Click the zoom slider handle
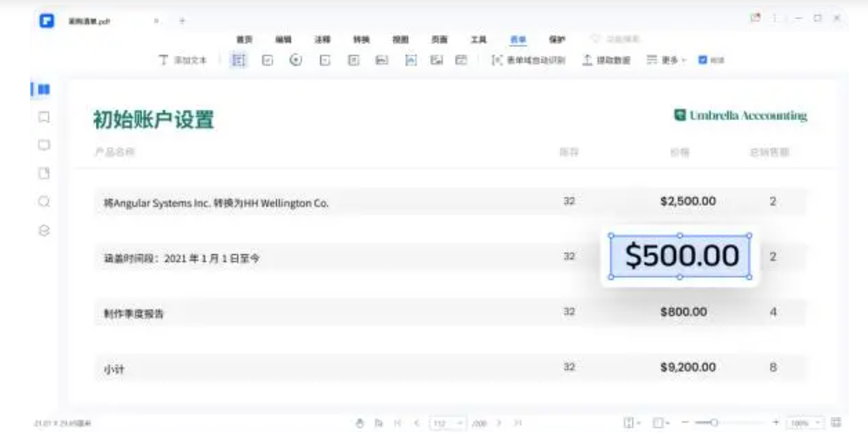 coord(714,423)
